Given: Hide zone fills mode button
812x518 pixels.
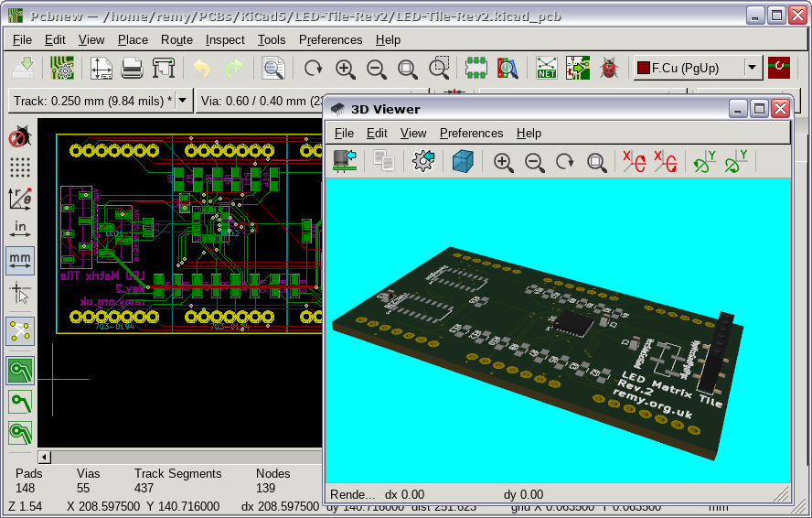Looking at the screenshot, I should pyautogui.click(x=20, y=403).
